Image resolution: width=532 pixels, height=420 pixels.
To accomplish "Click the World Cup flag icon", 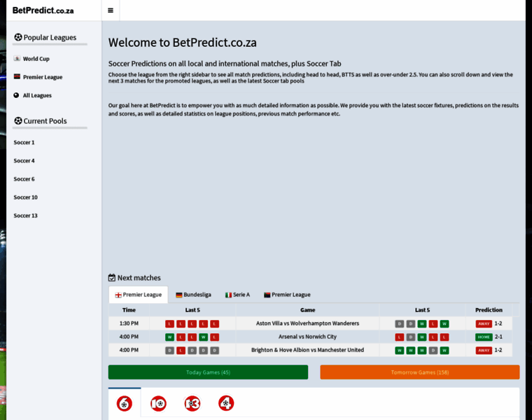I will tap(17, 58).
